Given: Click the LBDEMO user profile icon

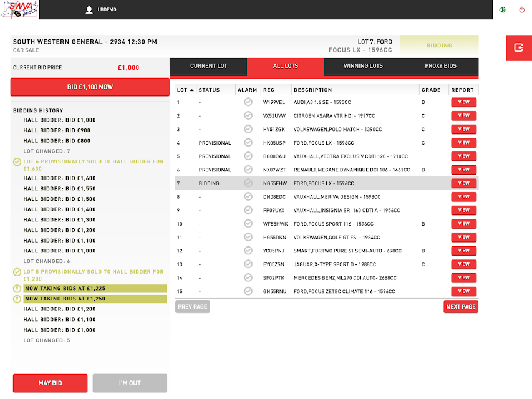Looking at the screenshot, I should tap(89, 10).
